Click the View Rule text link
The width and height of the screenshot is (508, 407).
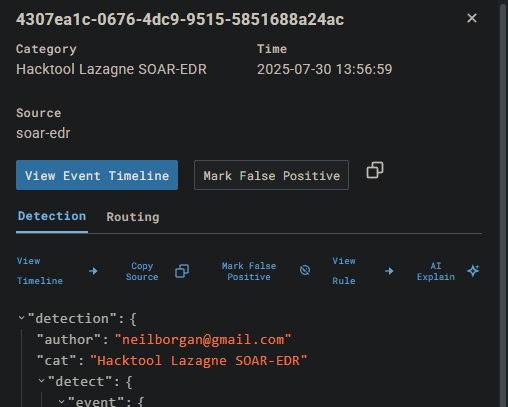[x=344, y=271]
